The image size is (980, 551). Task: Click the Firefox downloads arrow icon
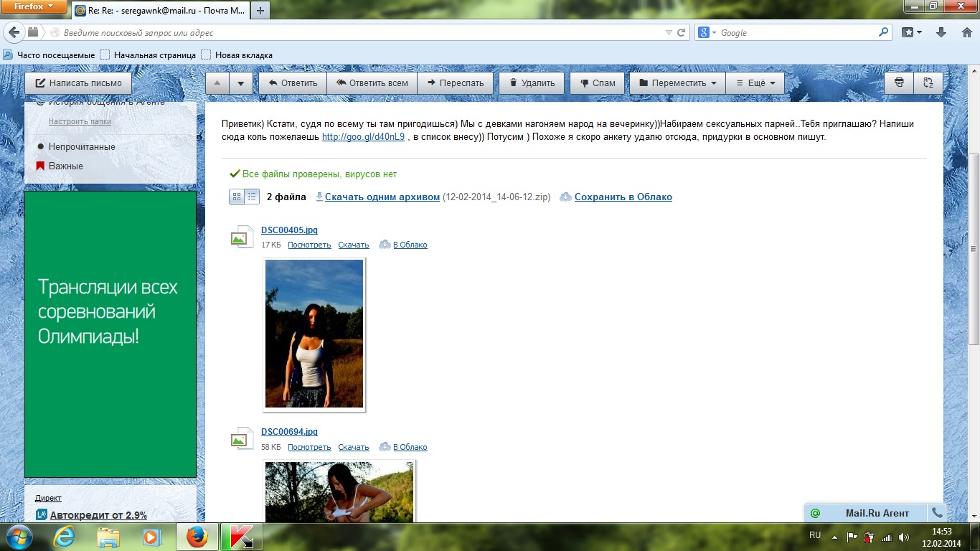tap(941, 32)
